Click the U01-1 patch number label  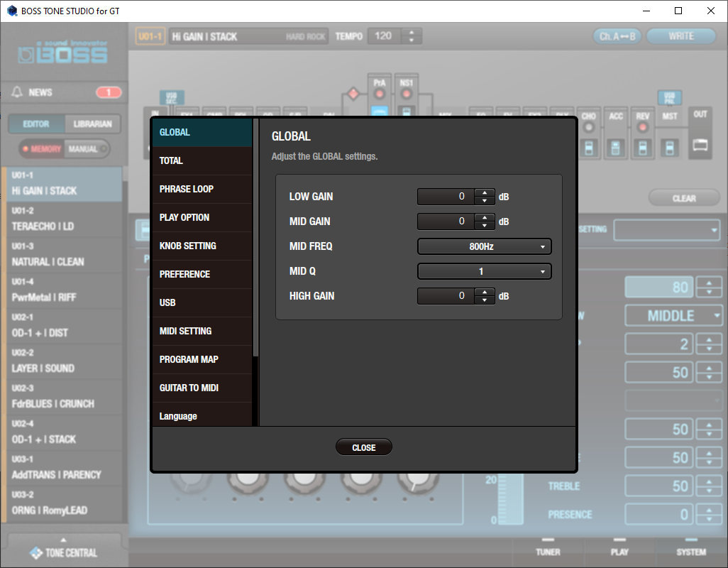[x=150, y=36]
